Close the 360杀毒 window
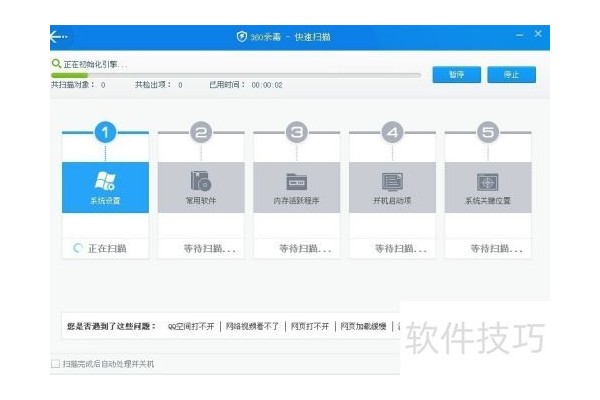600x400 pixels. pos(538,34)
